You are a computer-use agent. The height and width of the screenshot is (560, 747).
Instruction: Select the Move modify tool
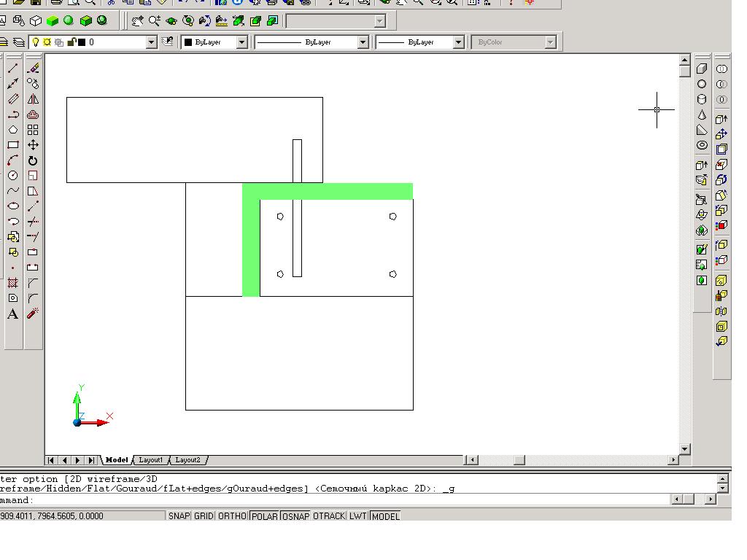click(x=33, y=145)
